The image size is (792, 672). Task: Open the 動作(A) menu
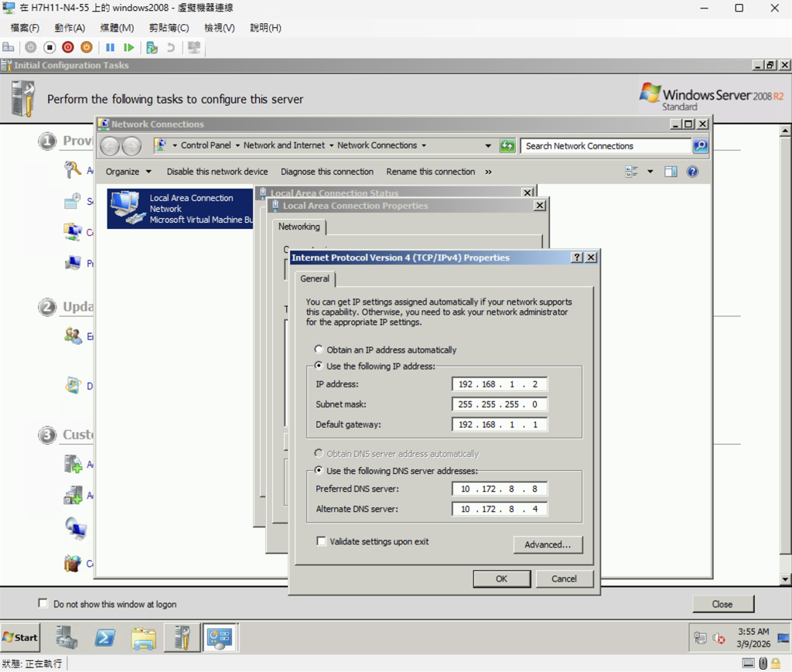[70, 28]
